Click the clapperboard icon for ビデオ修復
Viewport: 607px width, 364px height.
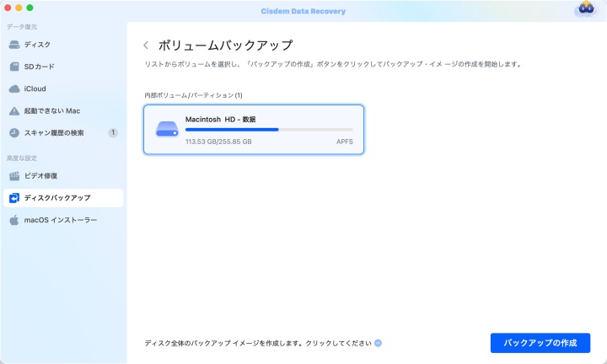(x=14, y=176)
